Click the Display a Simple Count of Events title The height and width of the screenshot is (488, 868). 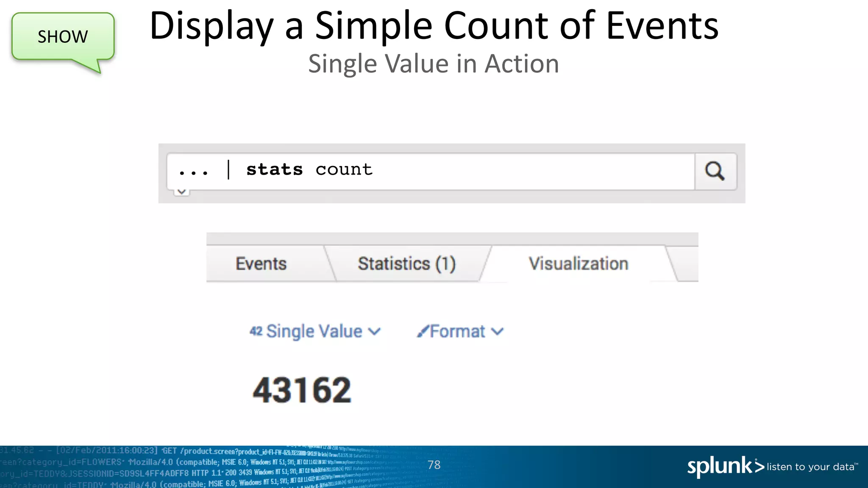tap(434, 26)
